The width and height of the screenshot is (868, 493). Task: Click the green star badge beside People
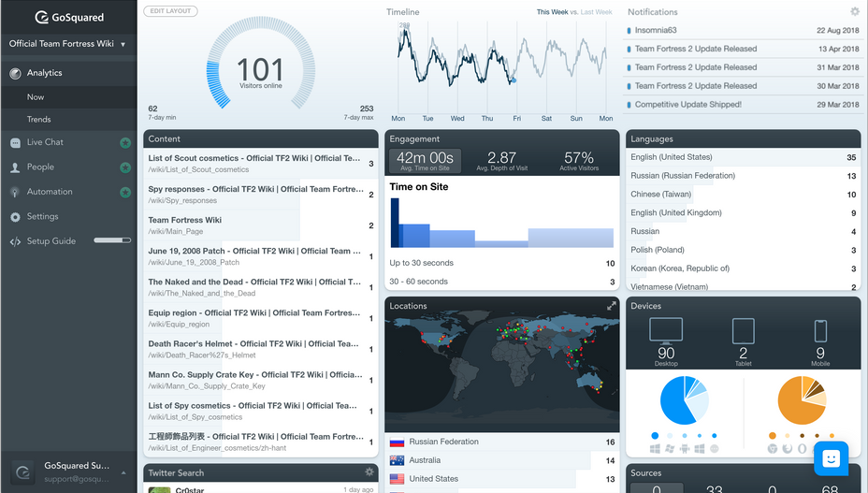(125, 167)
